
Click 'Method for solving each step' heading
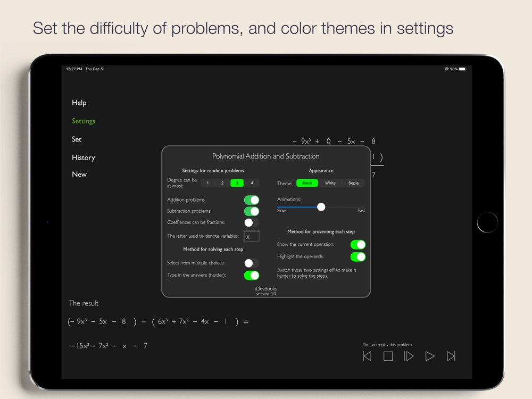[x=213, y=249]
